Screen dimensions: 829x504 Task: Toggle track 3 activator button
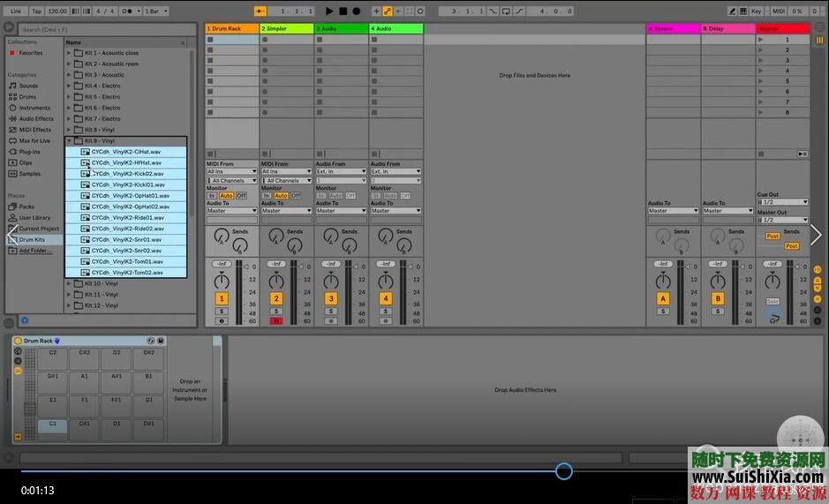click(331, 299)
